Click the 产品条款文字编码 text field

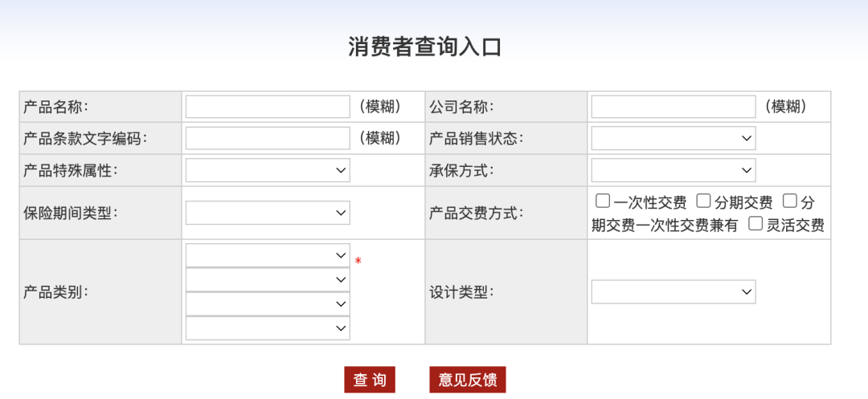point(268,138)
